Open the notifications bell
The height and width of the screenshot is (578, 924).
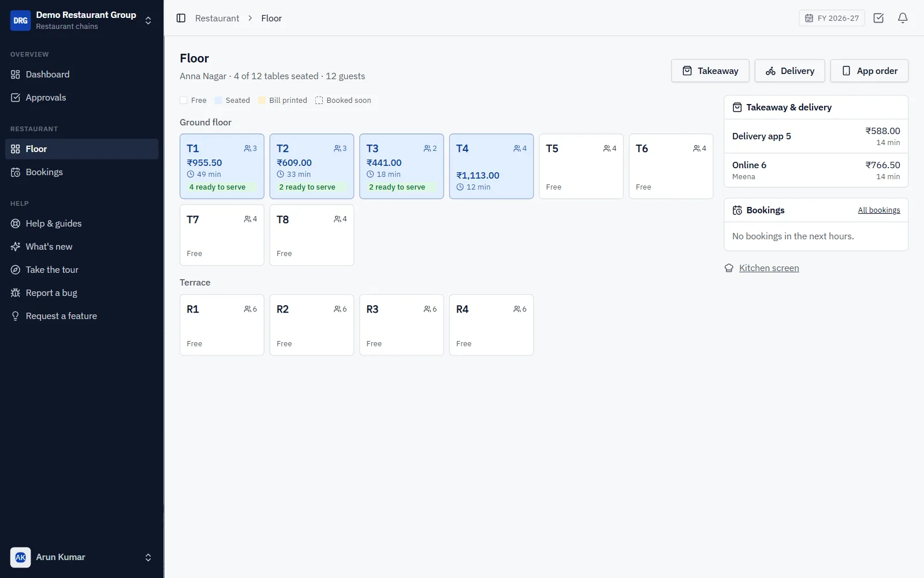(903, 18)
